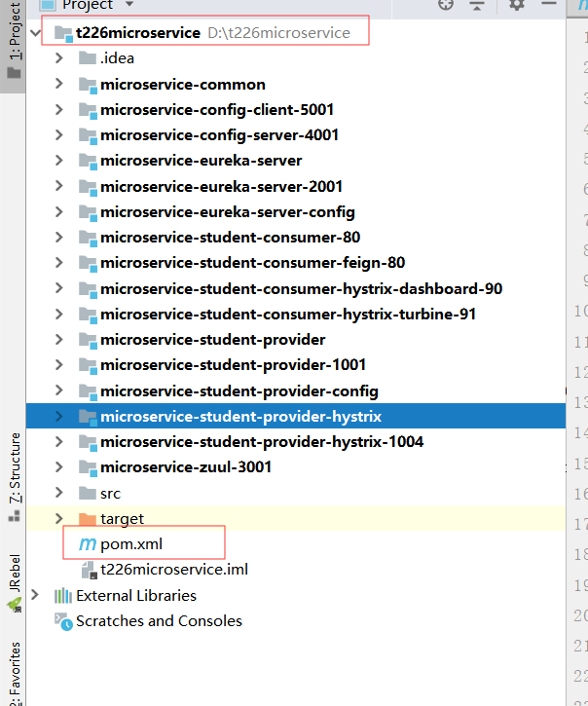Click the src folder icon

point(88,493)
